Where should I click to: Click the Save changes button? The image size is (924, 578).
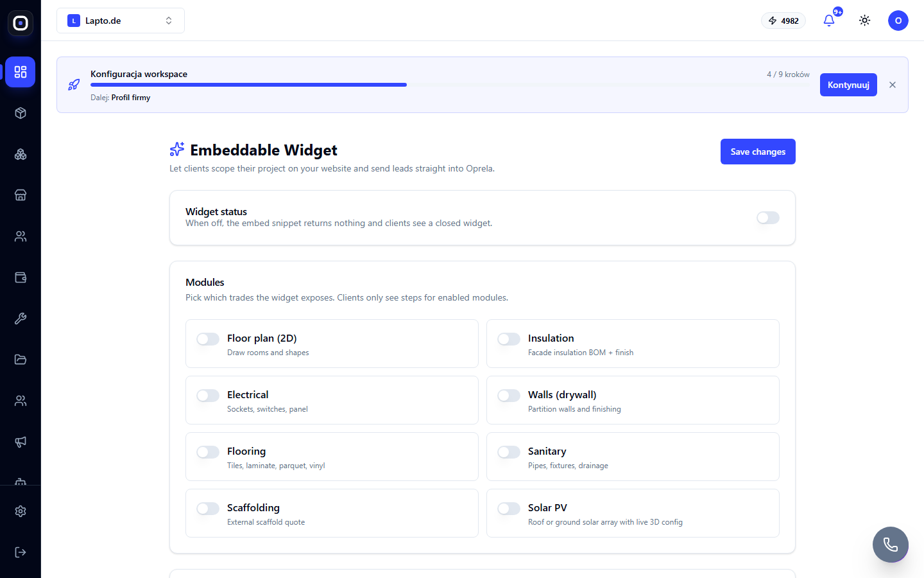point(758,152)
